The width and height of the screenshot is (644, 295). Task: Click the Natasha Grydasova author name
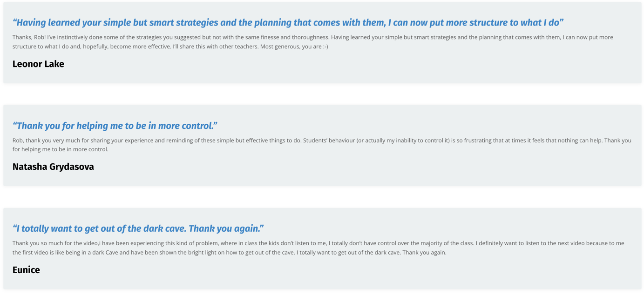(x=53, y=167)
